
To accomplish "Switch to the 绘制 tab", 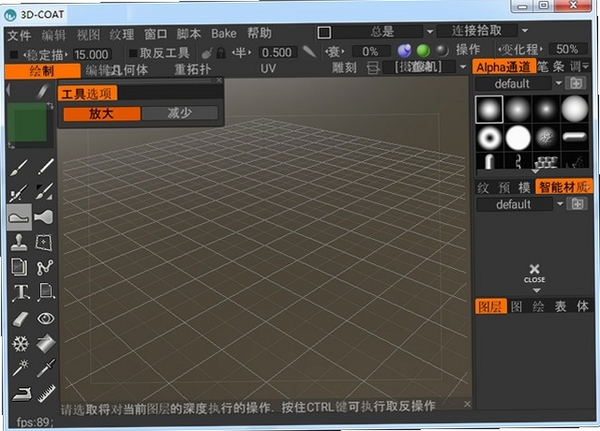I will click(43, 71).
